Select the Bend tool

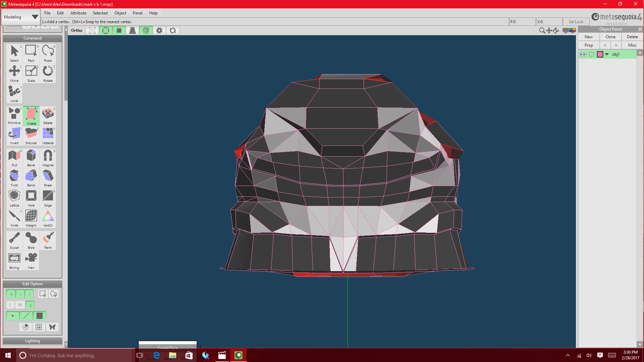tap(31, 178)
